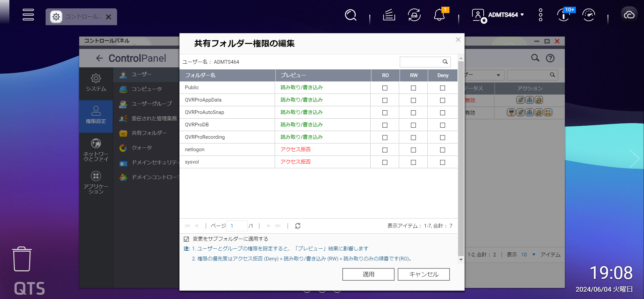Open the myQNAPcloud cloud icon
The width and height of the screenshot is (644, 299).
(x=629, y=15)
